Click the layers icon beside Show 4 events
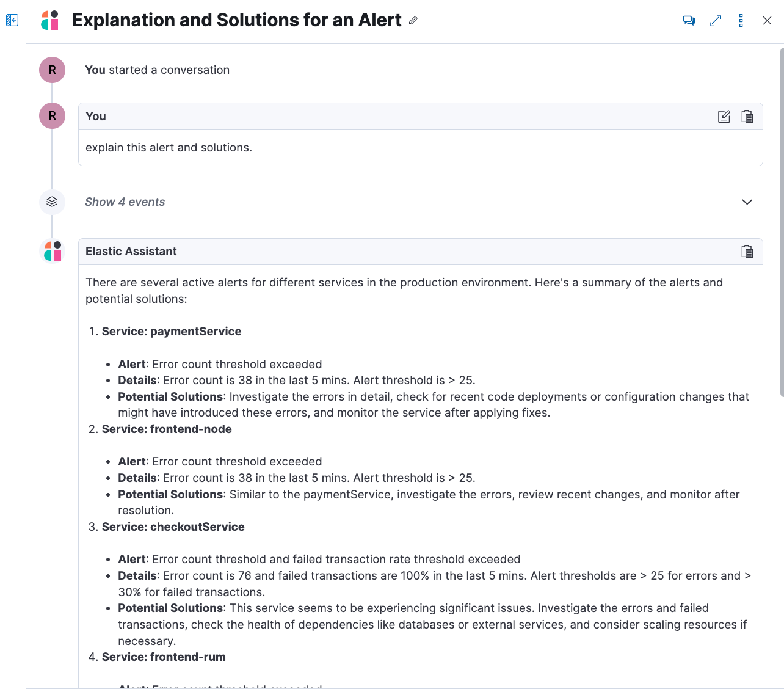Viewport: 784px width, 689px height. point(52,202)
